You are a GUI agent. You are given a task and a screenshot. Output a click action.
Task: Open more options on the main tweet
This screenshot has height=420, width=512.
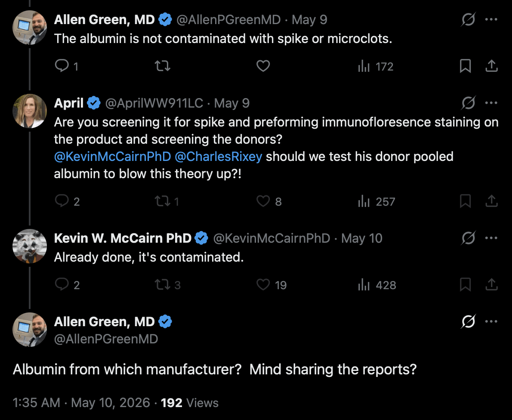point(491,321)
